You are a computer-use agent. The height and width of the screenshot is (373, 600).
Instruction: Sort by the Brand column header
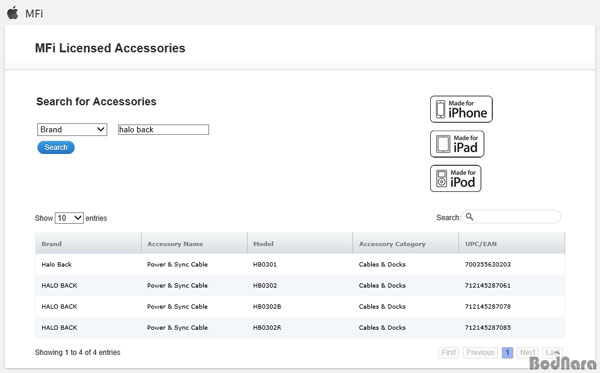(x=88, y=243)
